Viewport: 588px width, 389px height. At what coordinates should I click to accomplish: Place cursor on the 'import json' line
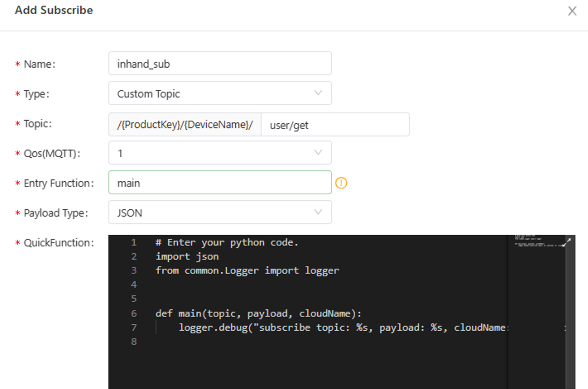(x=187, y=257)
